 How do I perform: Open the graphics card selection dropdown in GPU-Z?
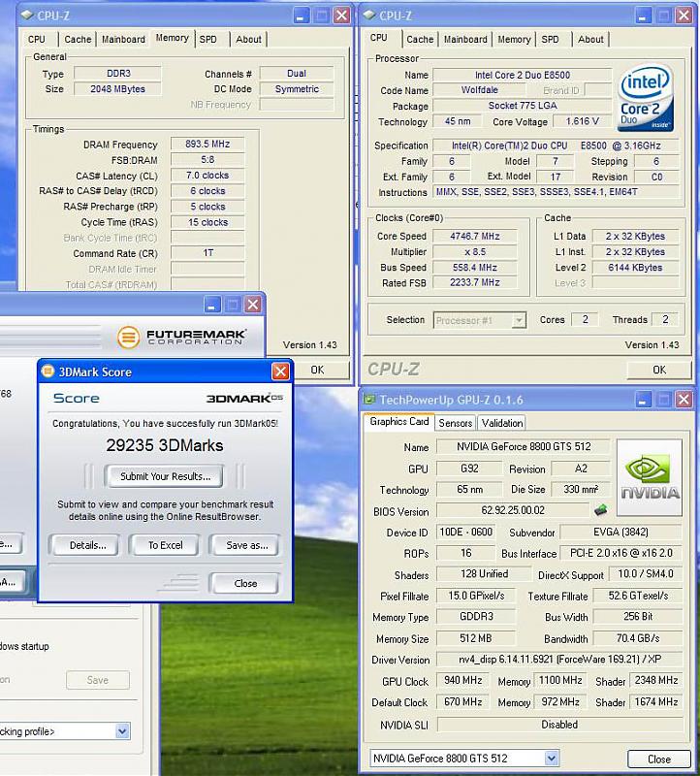(552, 758)
